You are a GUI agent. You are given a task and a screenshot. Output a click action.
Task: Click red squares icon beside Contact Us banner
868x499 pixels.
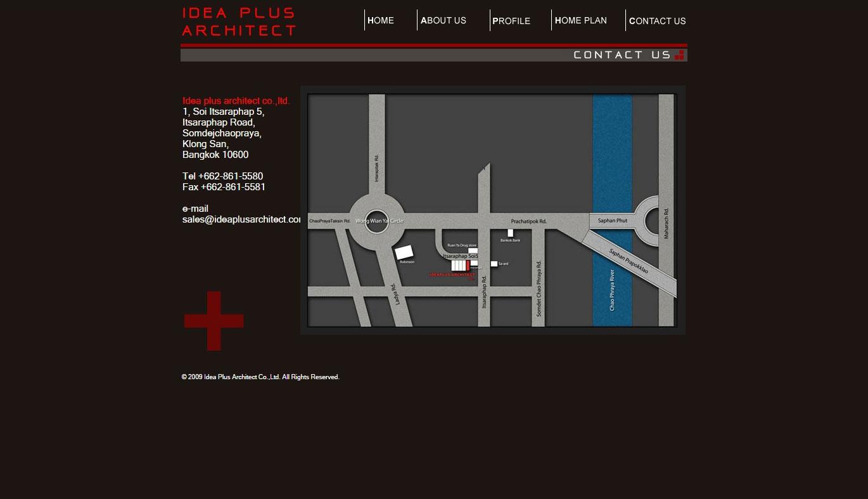tap(679, 55)
